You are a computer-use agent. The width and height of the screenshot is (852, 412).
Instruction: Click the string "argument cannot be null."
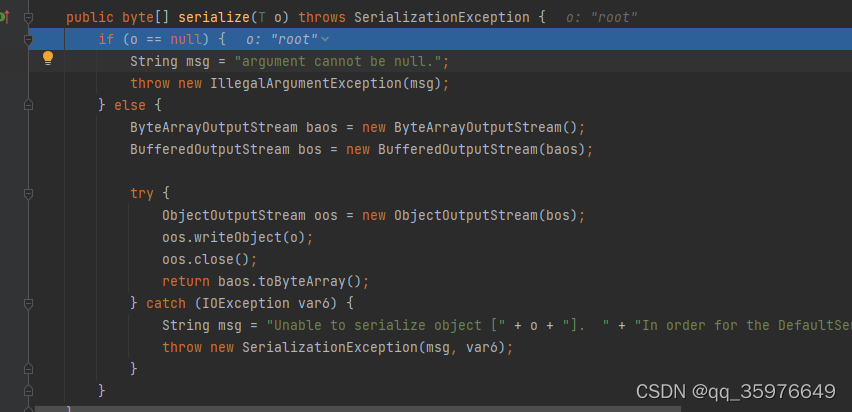point(338,61)
